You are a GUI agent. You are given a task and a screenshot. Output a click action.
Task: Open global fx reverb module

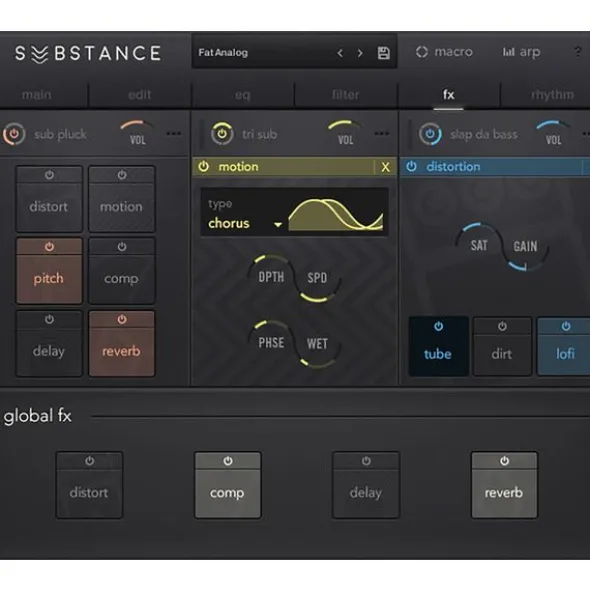coord(504,493)
